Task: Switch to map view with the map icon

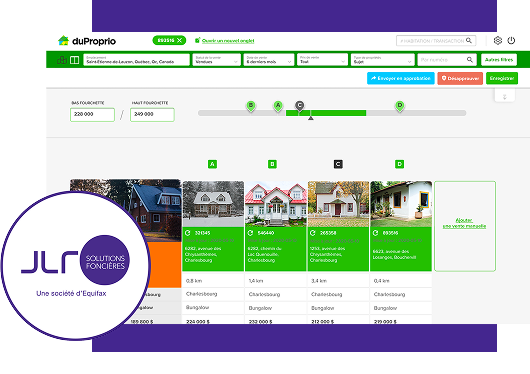Action: point(62,60)
